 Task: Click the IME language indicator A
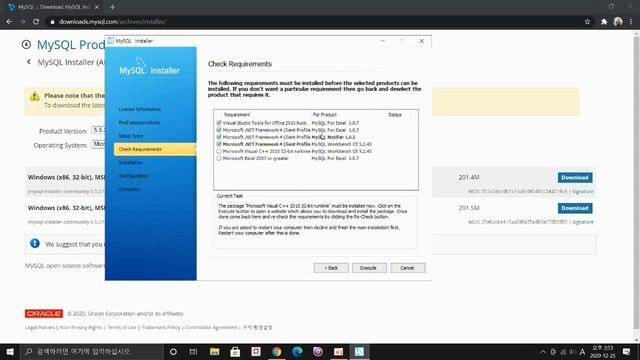click(x=582, y=351)
